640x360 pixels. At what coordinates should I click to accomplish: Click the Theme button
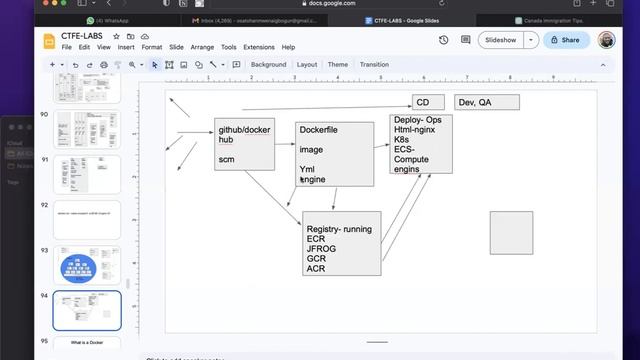(338, 64)
